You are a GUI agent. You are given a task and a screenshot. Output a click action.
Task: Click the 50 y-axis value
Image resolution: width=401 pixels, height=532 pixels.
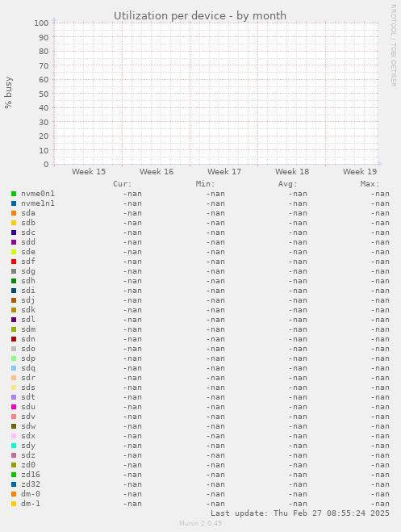44,94
